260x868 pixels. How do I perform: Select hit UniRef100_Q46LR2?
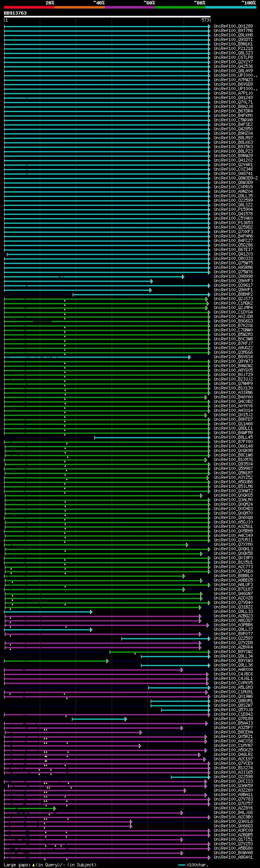coord(233,754)
